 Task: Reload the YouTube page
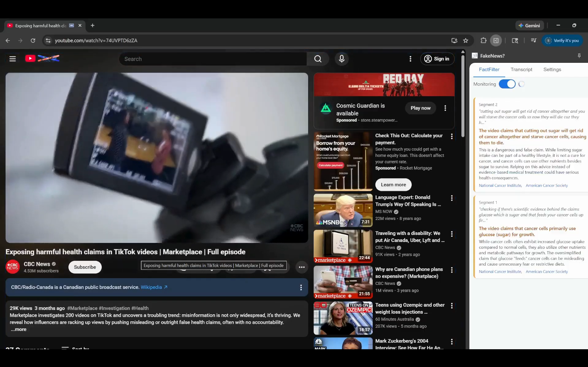[33, 40]
